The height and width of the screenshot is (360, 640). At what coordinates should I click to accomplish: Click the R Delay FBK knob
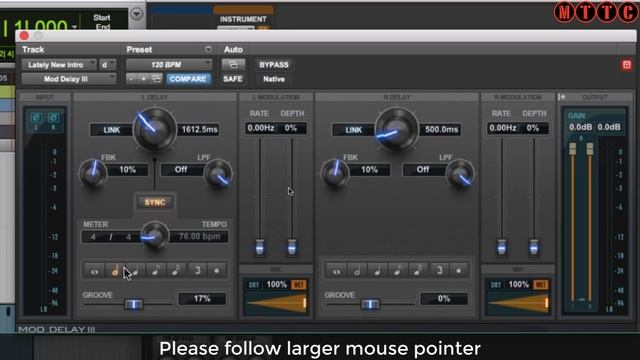pyautogui.click(x=335, y=173)
